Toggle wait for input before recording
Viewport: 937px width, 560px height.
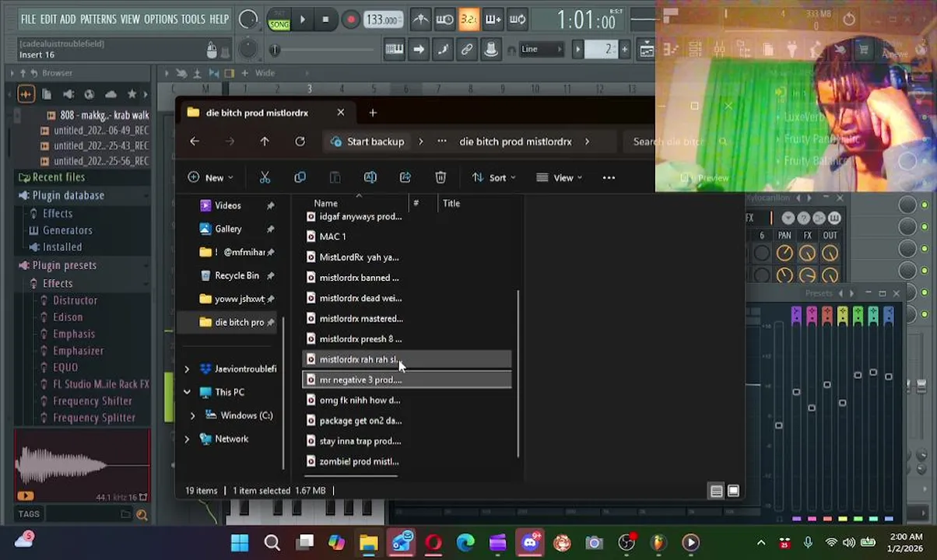pyautogui.click(x=444, y=19)
